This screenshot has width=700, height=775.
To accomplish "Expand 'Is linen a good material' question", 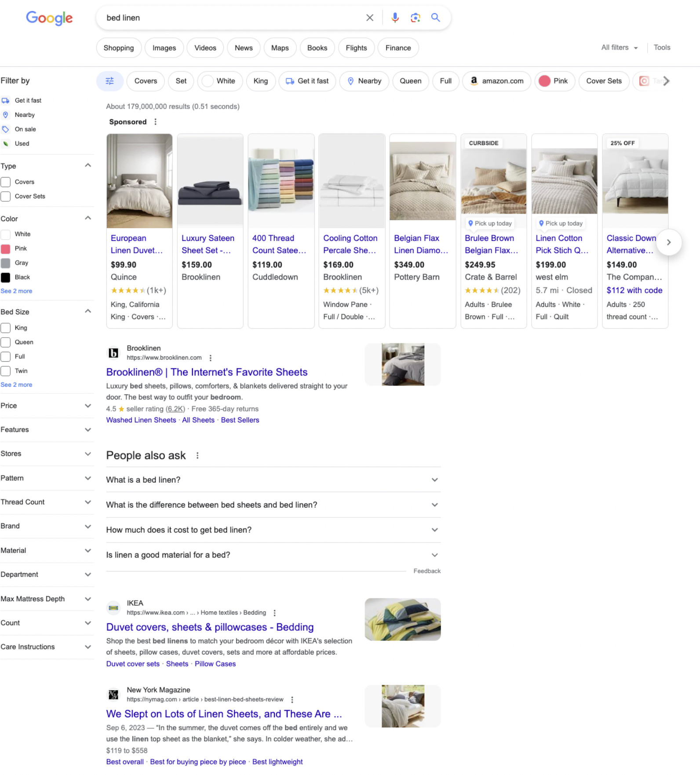I will tap(273, 555).
